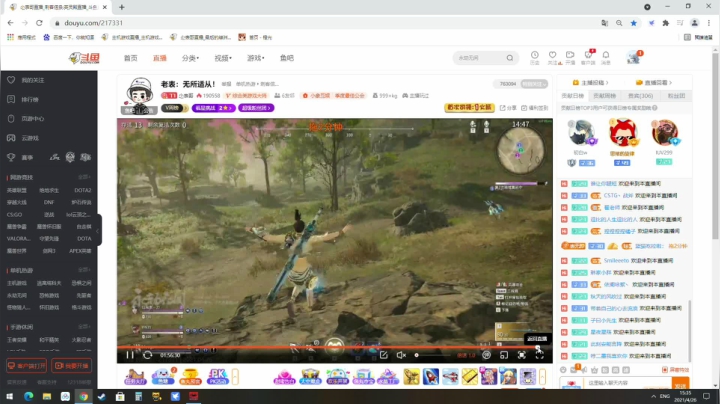This screenshot has height=404, width=720.
Task: Open File Explorer from the taskbar
Action: coord(47,396)
